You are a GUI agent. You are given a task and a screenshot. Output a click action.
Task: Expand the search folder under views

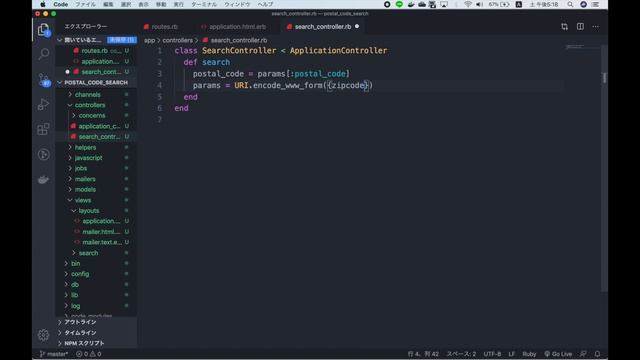point(88,253)
